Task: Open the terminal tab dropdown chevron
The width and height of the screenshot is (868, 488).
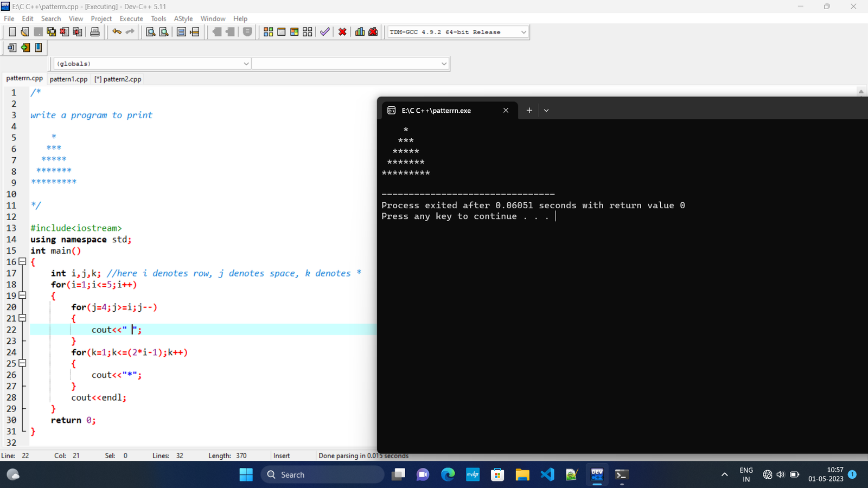Action: 546,111
